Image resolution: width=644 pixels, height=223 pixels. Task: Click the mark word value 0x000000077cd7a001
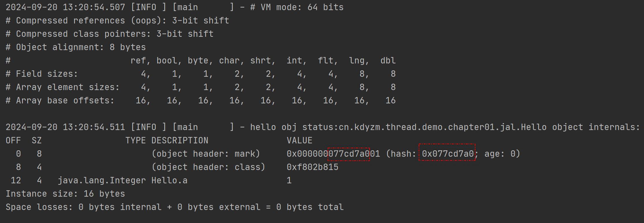coord(333,154)
